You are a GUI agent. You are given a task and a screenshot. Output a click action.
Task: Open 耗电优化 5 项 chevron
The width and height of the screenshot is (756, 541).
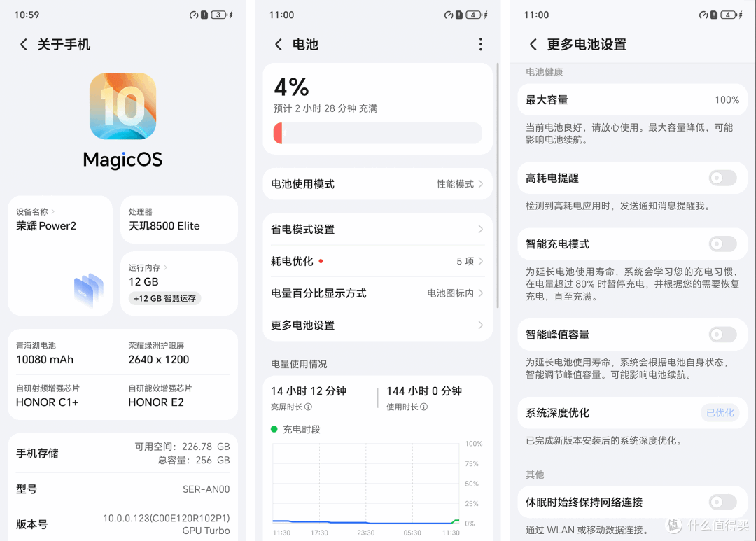(x=481, y=261)
